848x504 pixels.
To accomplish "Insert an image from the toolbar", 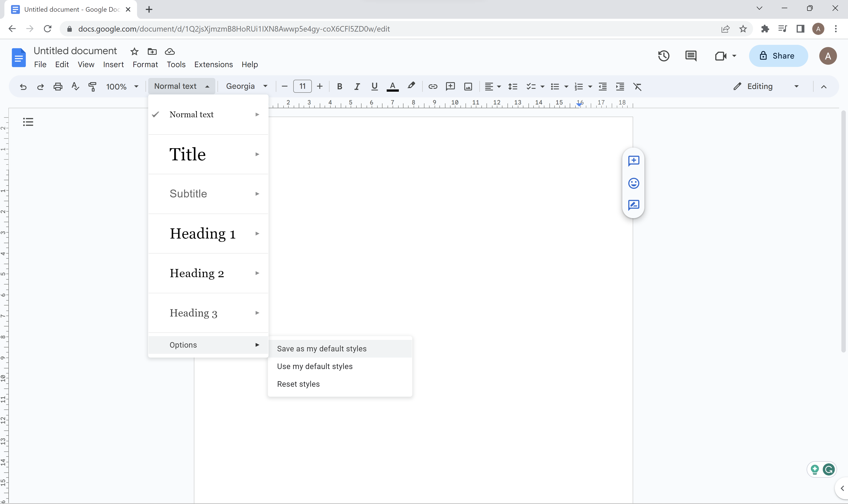I will 468,87.
